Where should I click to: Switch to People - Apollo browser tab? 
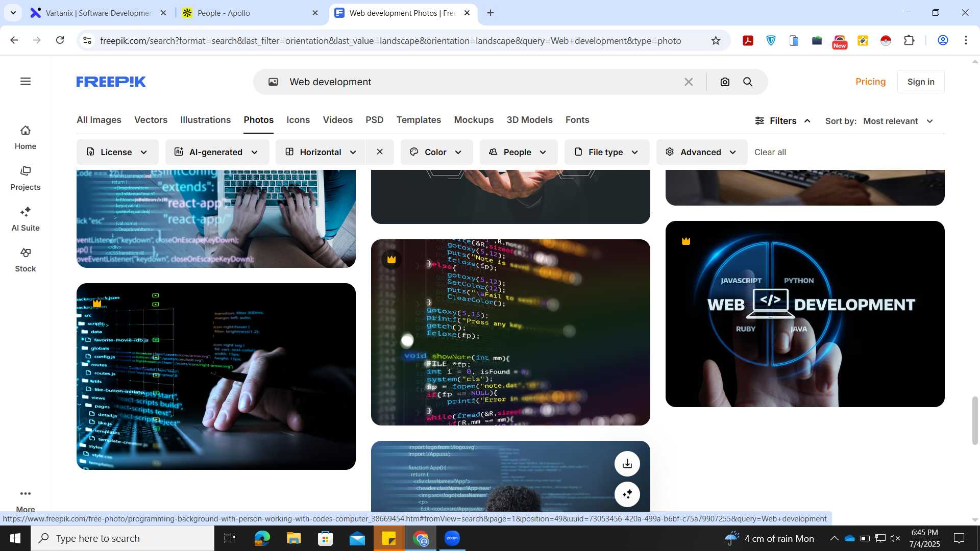tap(250, 13)
